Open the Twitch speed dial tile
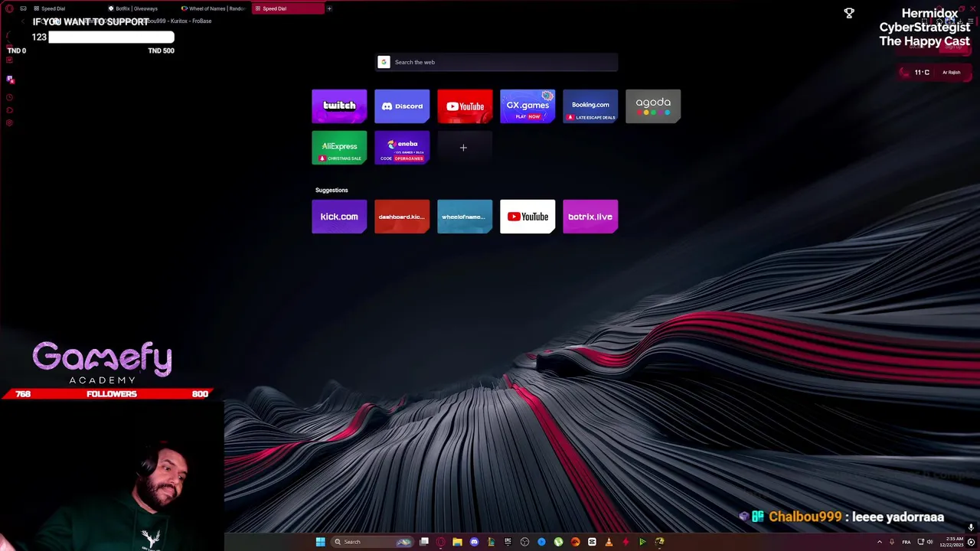The height and width of the screenshot is (551, 980). pos(339,106)
